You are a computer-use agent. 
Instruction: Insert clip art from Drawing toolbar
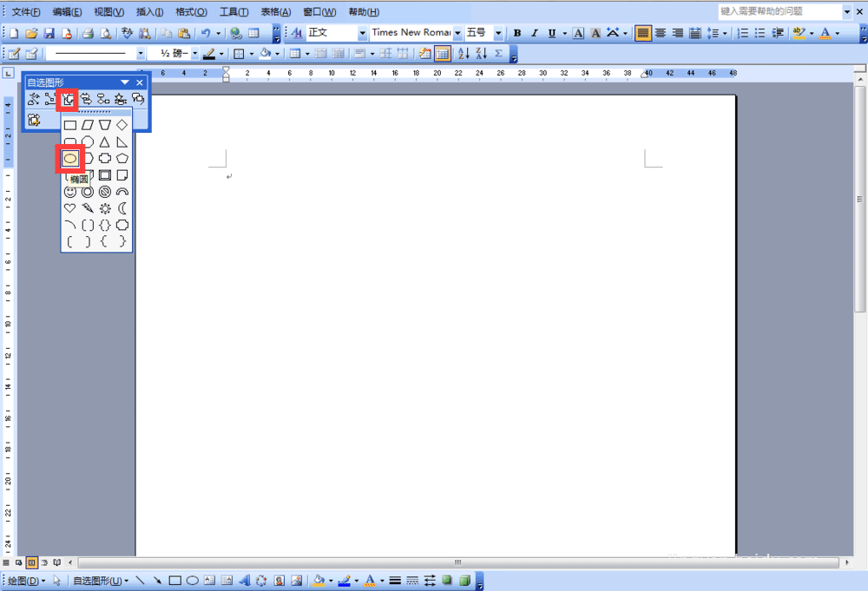pos(279,581)
